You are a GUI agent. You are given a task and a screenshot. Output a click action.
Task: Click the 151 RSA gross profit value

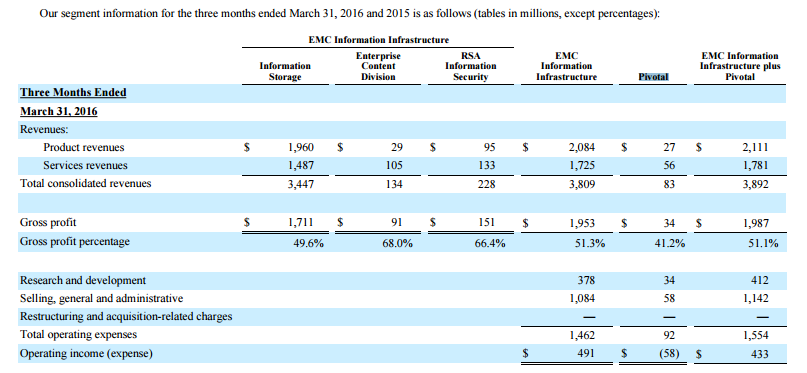coord(487,223)
